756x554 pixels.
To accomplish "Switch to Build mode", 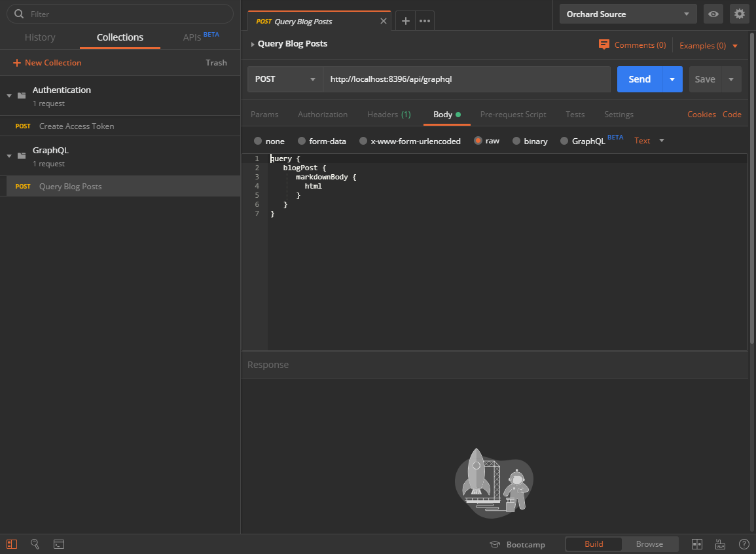I will (x=594, y=544).
